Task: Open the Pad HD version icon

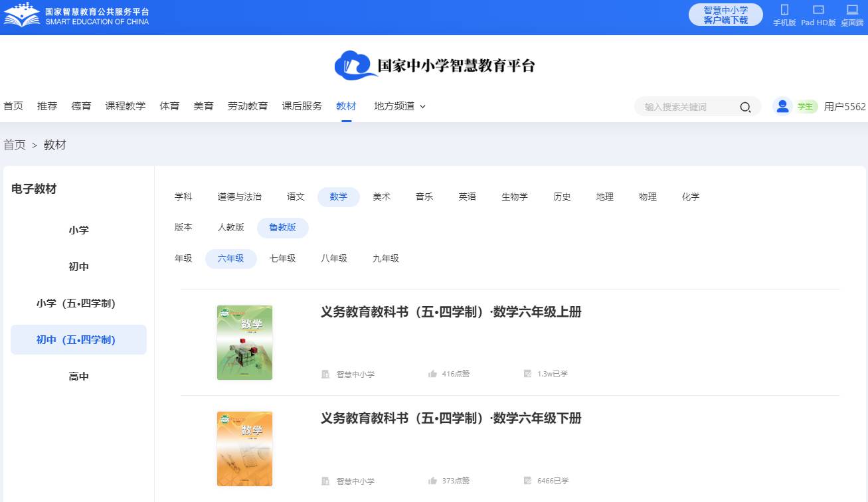Action: [818, 10]
